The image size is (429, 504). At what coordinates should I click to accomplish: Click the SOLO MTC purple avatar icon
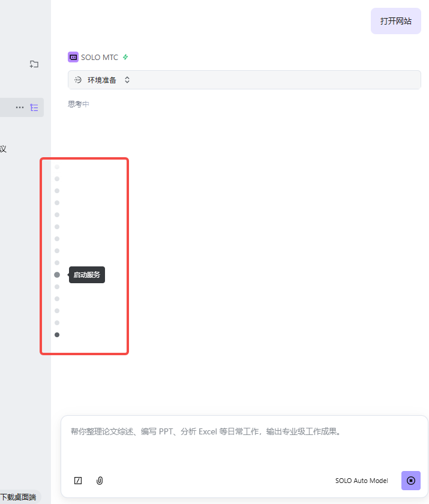click(x=73, y=58)
